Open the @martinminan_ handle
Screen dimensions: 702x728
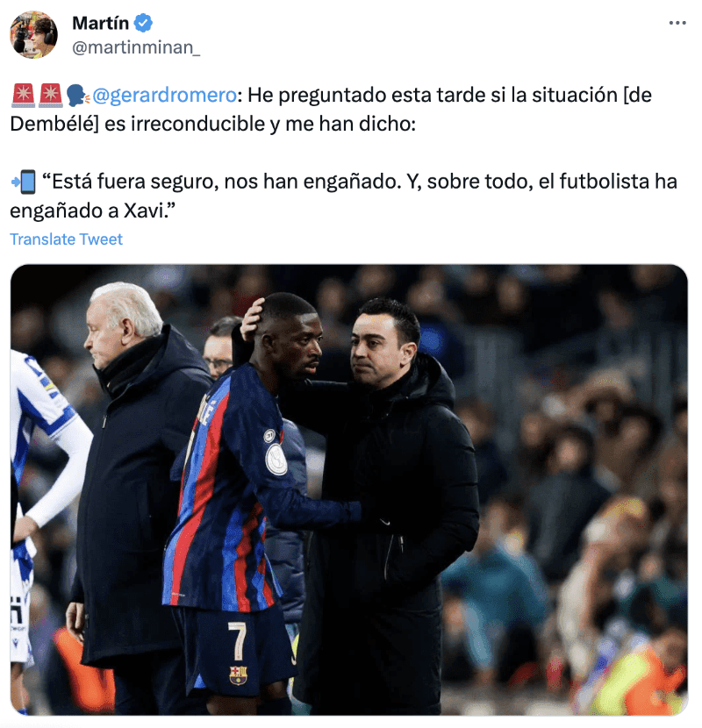click(x=136, y=47)
